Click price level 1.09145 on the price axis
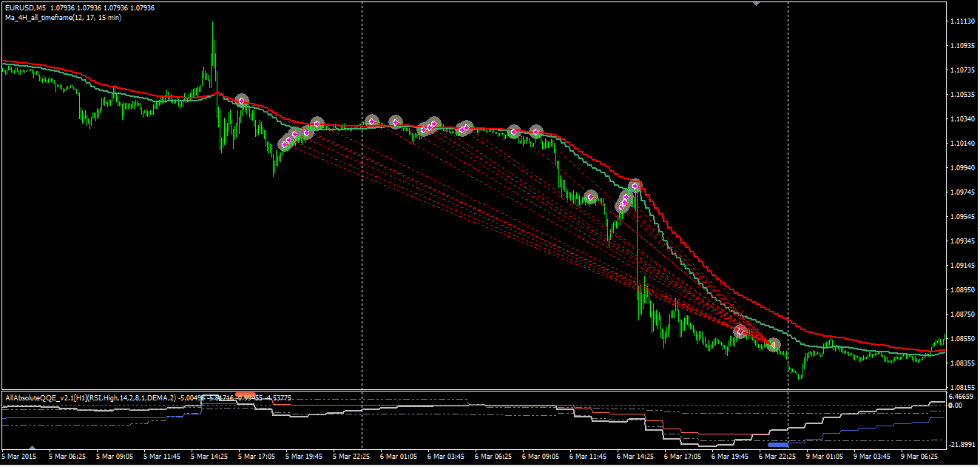 tap(961, 266)
